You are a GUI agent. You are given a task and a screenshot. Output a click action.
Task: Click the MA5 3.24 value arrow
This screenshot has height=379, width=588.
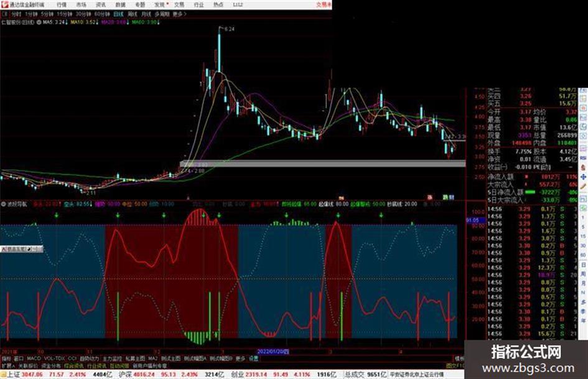click(67, 22)
